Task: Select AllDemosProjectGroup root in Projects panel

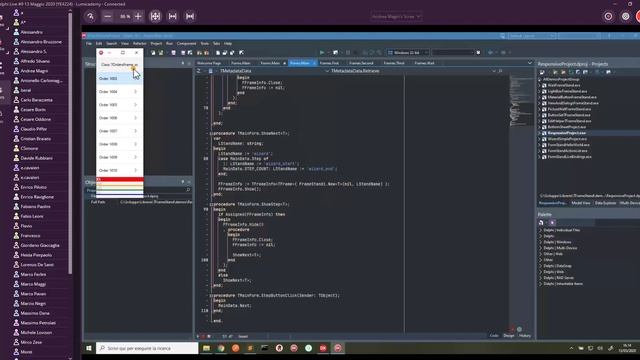Action: tap(561, 80)
